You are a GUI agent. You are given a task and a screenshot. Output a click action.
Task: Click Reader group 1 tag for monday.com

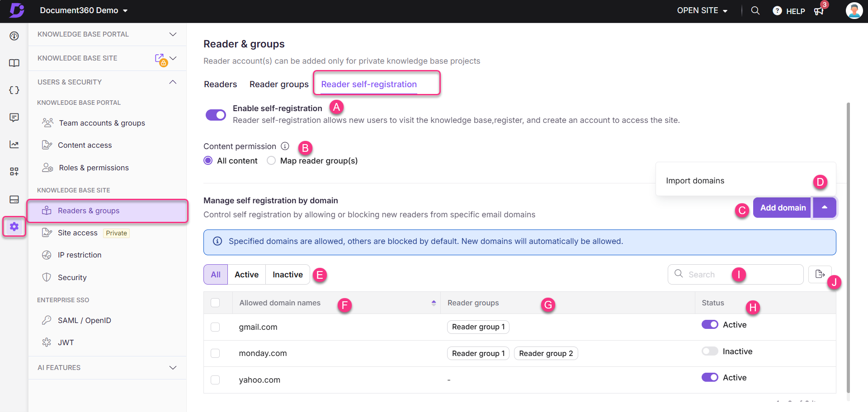pos(478,353)
